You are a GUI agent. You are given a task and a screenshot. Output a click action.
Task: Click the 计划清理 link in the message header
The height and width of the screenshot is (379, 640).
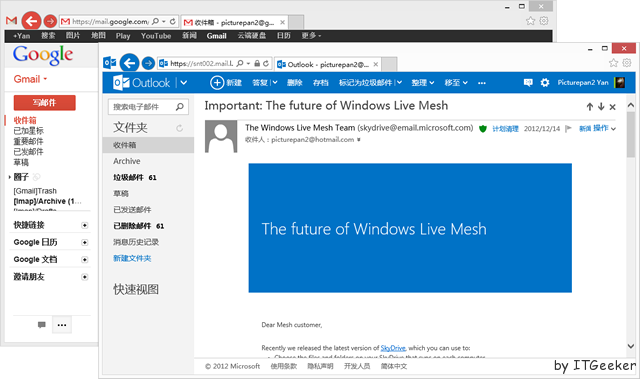(x=505, y=129)
